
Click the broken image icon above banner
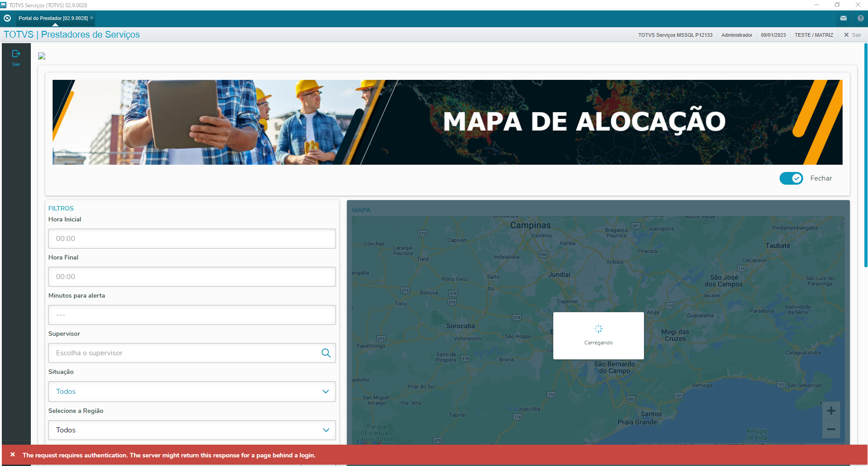pyautogui.click(x=42, y=56)
